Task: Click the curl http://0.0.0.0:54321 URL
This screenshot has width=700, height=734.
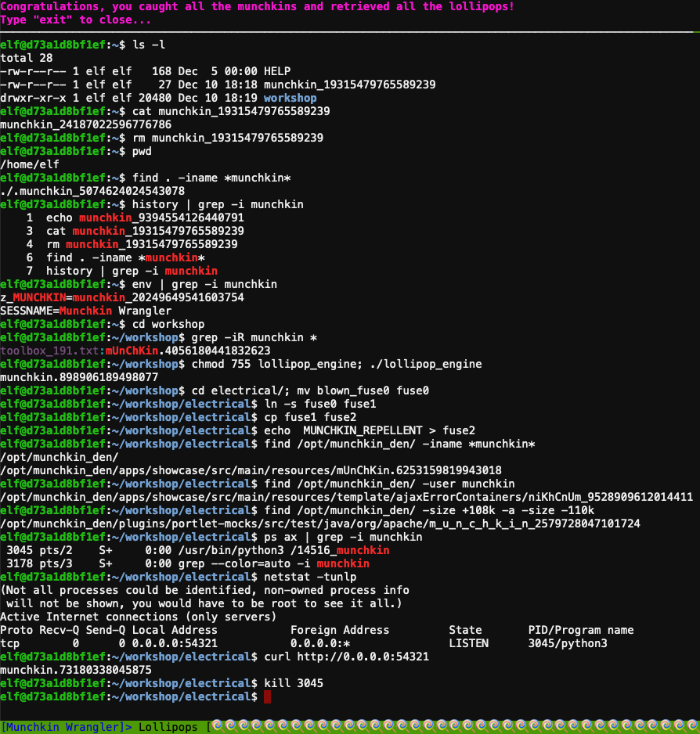Action: [x=363, y=657]
